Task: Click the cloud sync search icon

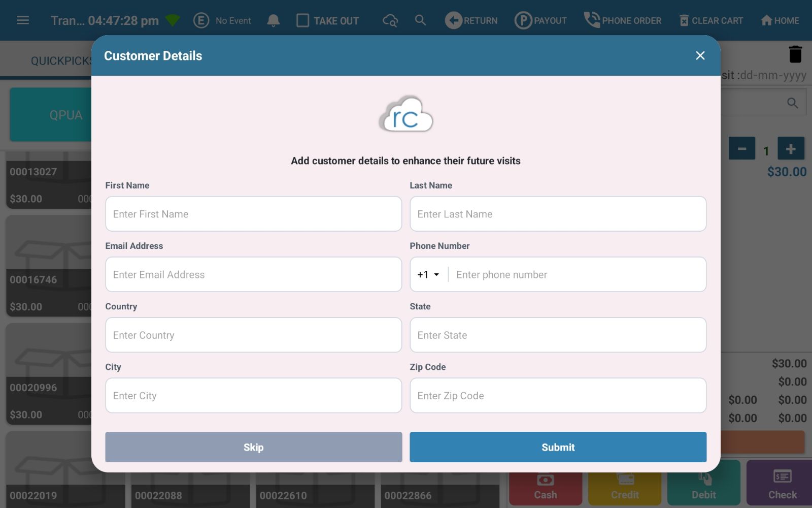Action: tap(390, 20)
